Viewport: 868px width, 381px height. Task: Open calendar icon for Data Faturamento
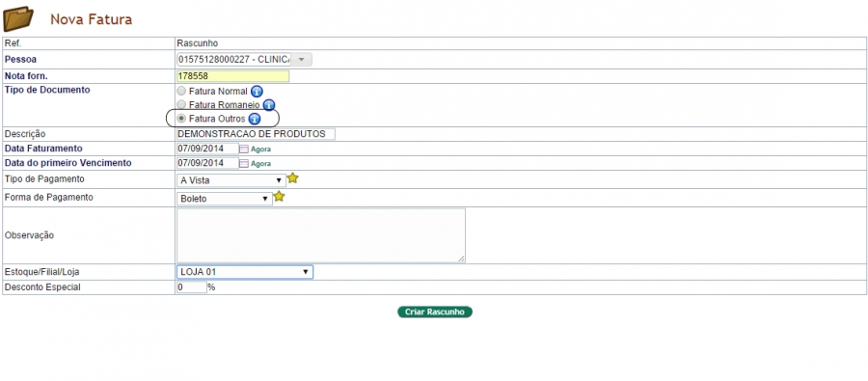coord(244,149)
